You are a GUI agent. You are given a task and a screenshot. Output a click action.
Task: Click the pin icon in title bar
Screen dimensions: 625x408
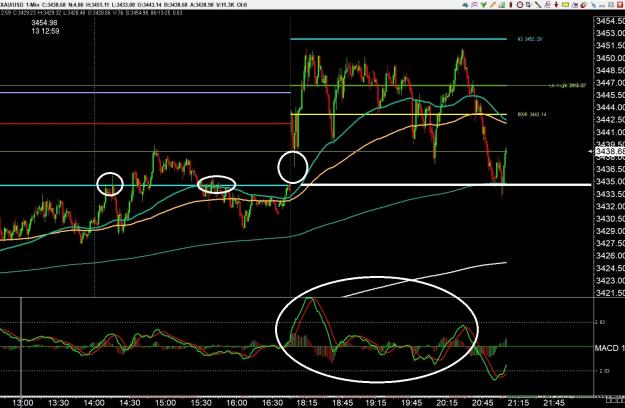tap(594, 5)
